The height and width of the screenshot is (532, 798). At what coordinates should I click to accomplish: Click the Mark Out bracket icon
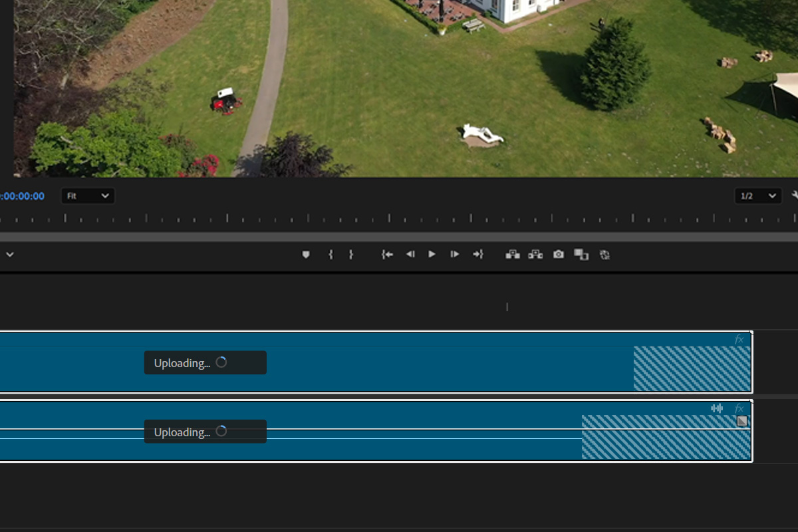click(351, 254)
